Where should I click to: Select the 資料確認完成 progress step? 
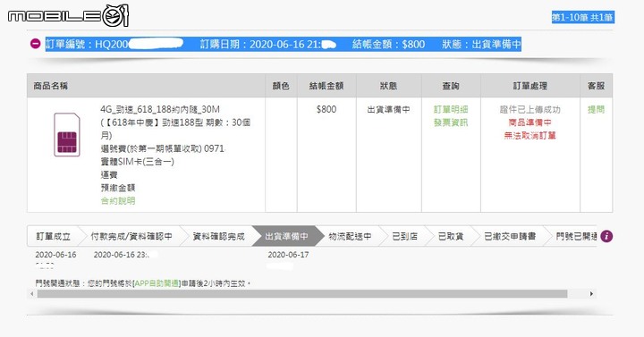[218, 236]
